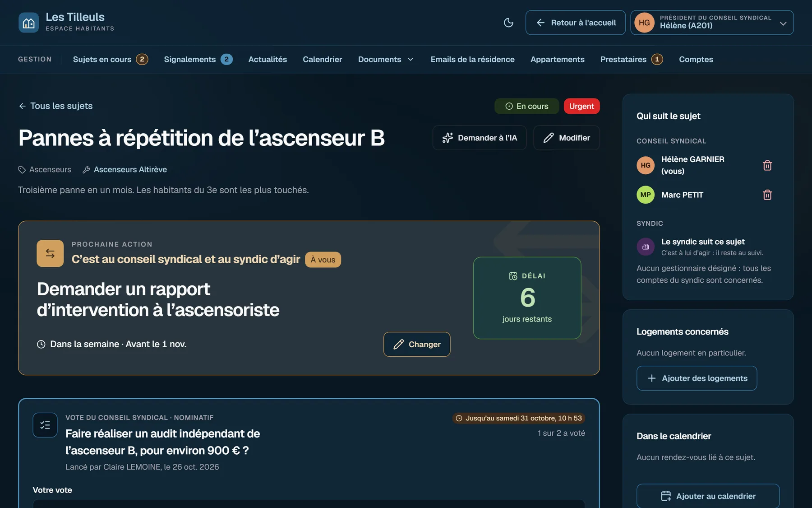Go to the Actualités tab

(x=268, y=59)
